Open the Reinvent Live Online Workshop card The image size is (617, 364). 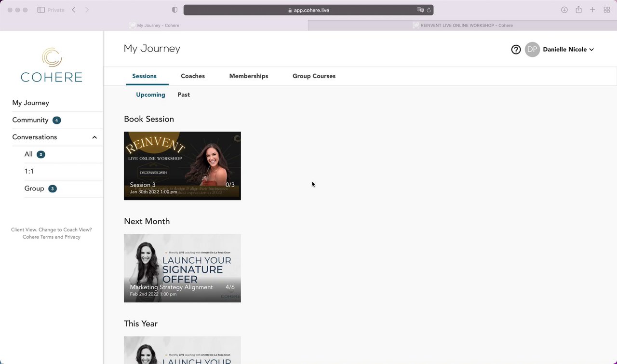182,166
